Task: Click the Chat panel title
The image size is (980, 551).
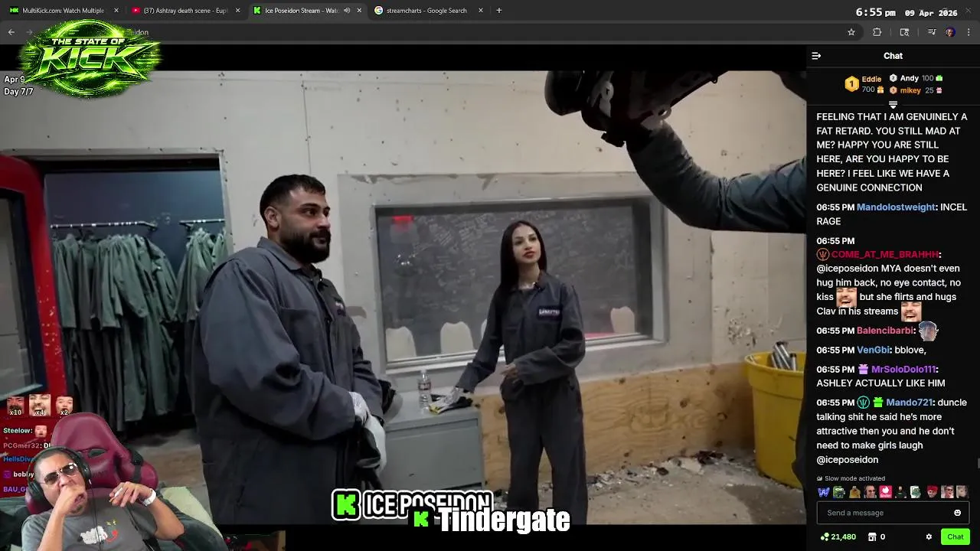Action: pyautogui.click(x=893, y=56)
